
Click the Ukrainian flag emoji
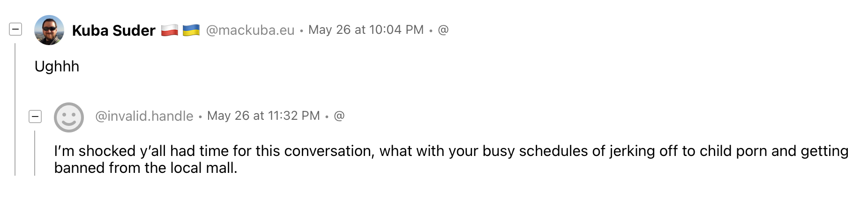pos(191,31)
